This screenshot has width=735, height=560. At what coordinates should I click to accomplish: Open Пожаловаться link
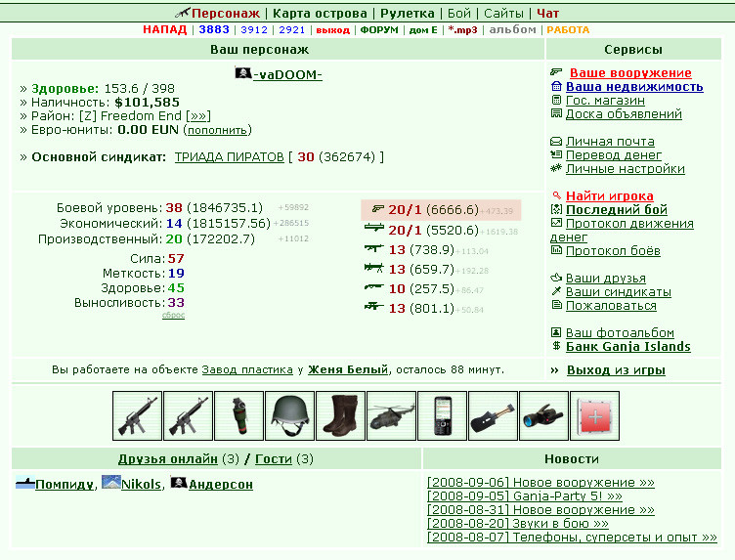coord(611,306)
